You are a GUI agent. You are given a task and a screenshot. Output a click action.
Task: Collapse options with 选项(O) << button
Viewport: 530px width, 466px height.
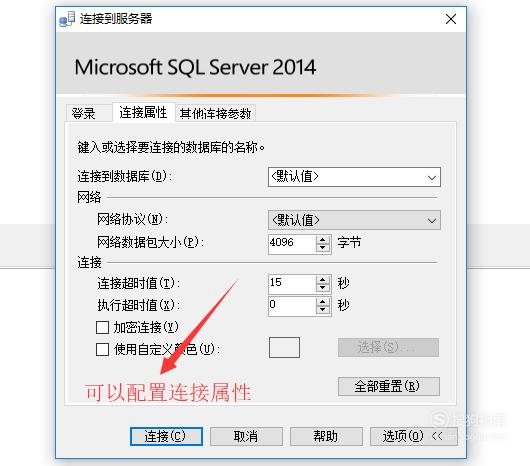click(414, 436)
